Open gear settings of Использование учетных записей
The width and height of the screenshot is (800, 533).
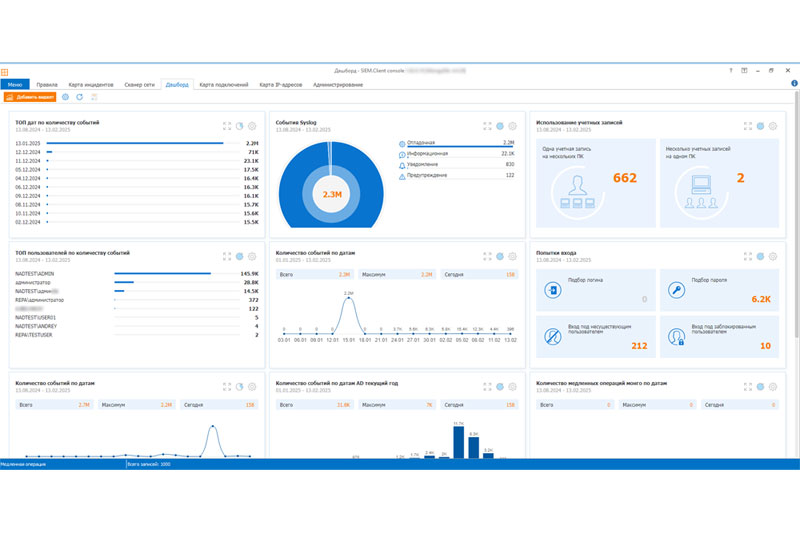coord(773,126)
